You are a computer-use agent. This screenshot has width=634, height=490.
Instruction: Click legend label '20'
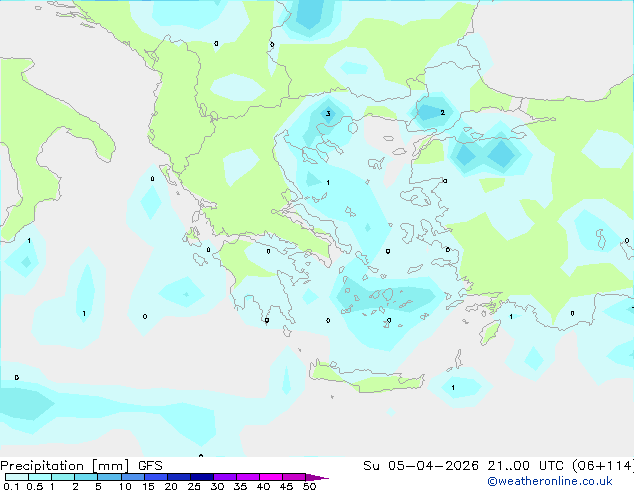pyautogui.click(x=171, y=486)
